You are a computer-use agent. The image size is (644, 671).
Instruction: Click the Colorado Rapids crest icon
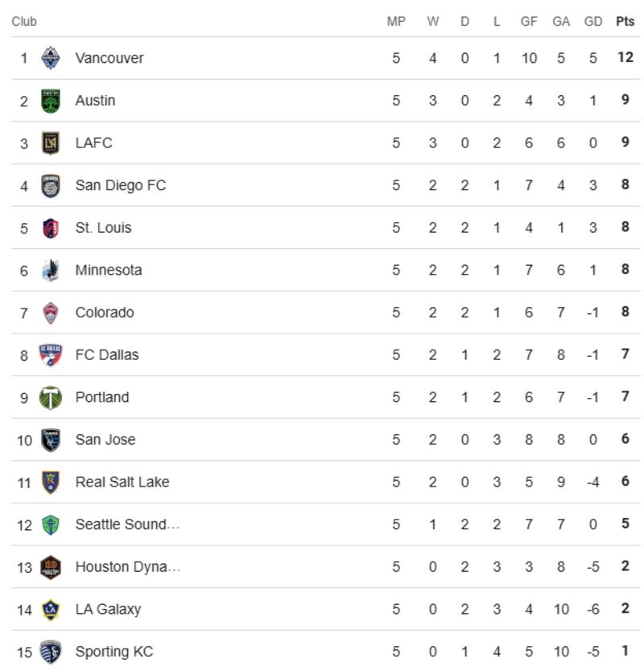pyautogui.click(x=51, y=313)
